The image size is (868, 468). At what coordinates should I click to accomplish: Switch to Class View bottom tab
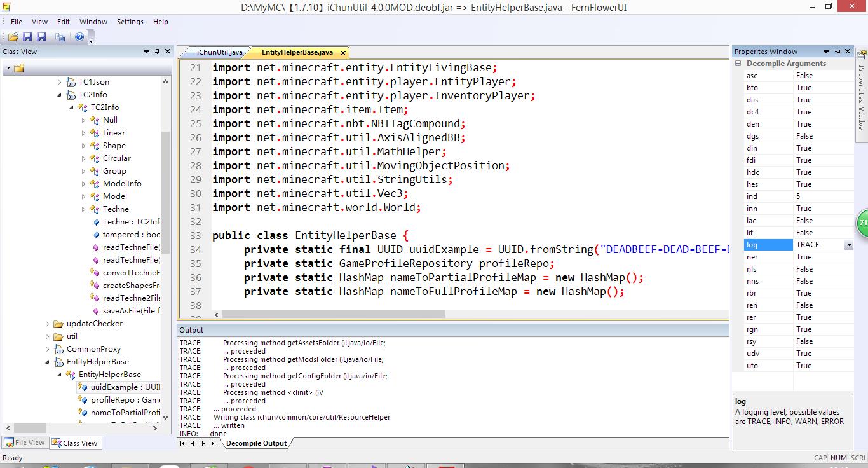[x=75, y=443]
